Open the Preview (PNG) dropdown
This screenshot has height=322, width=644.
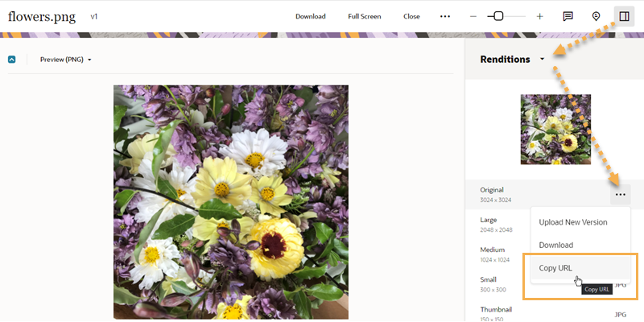(x=66, y=60)
